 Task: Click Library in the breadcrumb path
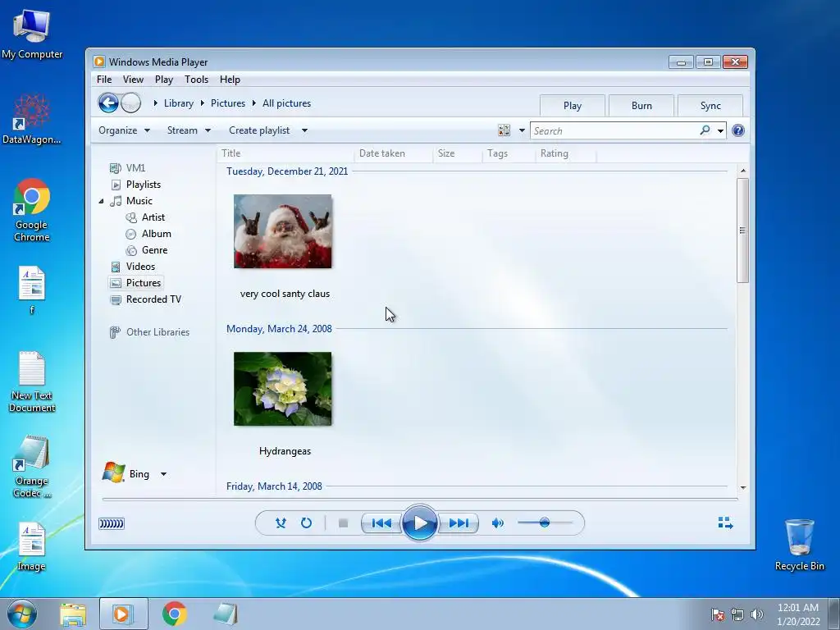pyautogui.click(x=178, y=103)
